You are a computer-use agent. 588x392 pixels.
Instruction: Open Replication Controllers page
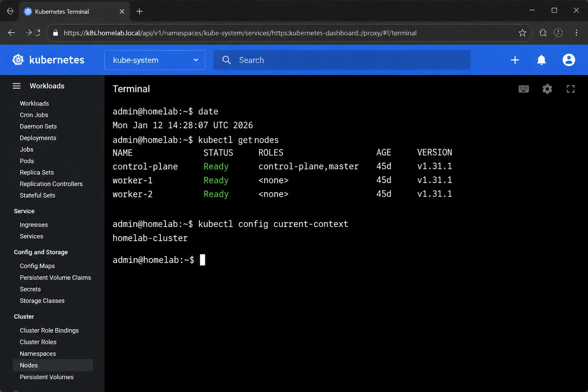[51, 184]
